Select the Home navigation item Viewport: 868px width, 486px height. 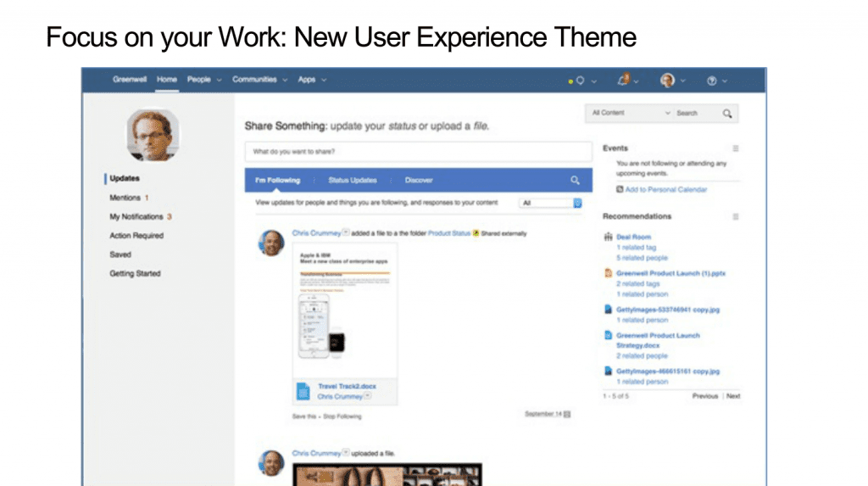(x=167, y=80)
